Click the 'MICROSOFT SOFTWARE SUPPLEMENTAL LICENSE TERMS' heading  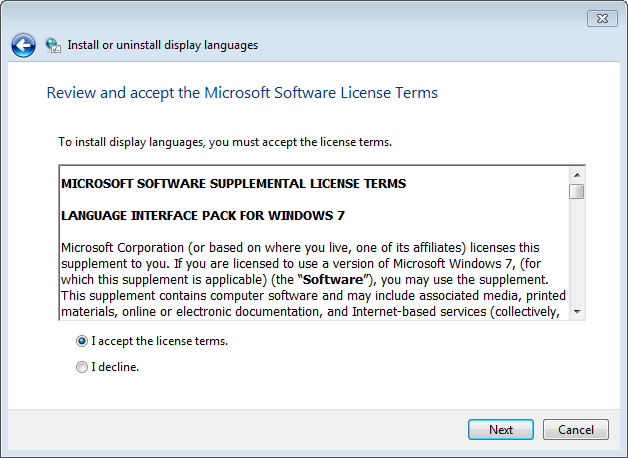pyautogui.click(x=233, y=183)
